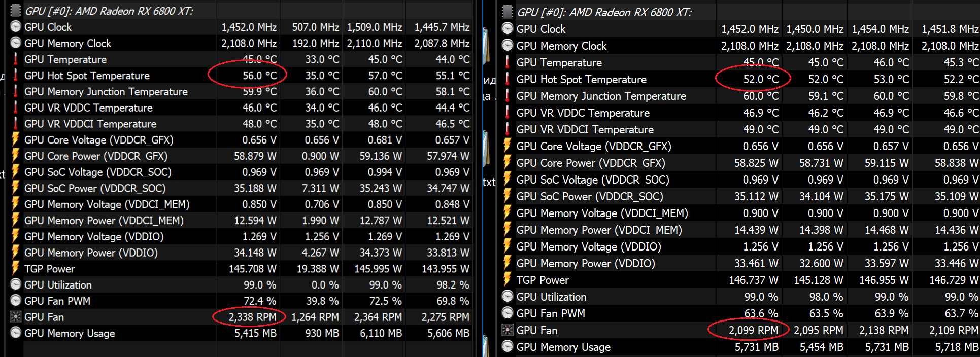Click lightning icon of GPU SoC Voltage, left panel

click(16, 172)
